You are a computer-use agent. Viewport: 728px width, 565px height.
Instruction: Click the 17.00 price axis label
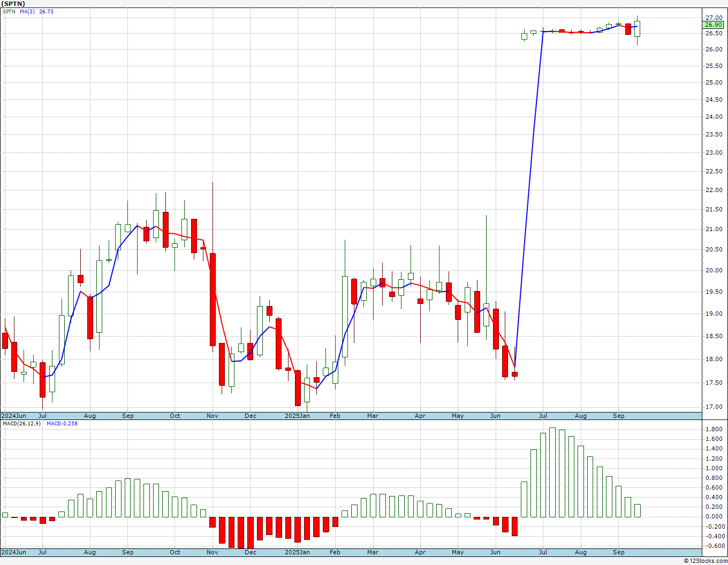[714, 407]
